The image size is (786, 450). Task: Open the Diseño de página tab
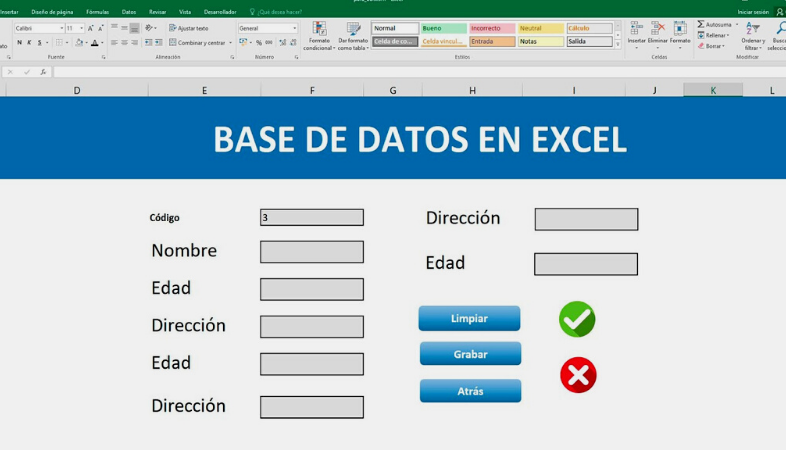pos(52,12)
